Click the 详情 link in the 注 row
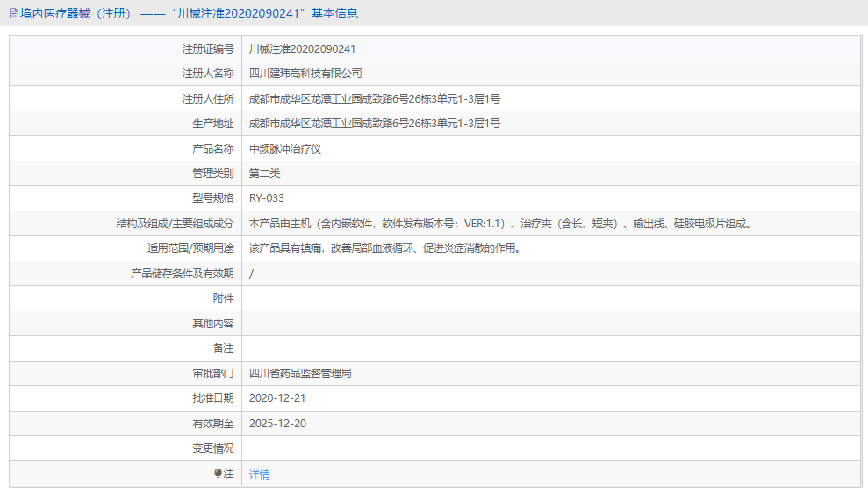The height and width of the screenshot is (494, 868). coord(259,474)
